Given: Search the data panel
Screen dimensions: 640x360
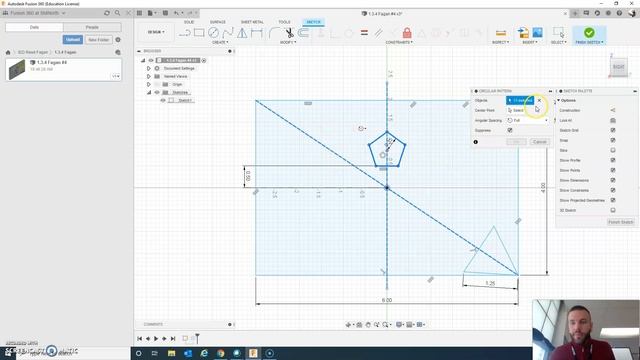Looking at the screenshot, I should click(x=118, y=13).
